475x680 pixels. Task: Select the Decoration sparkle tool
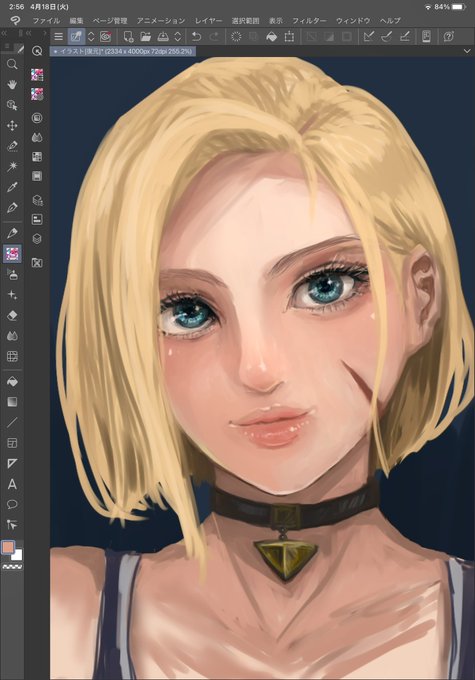12,295
